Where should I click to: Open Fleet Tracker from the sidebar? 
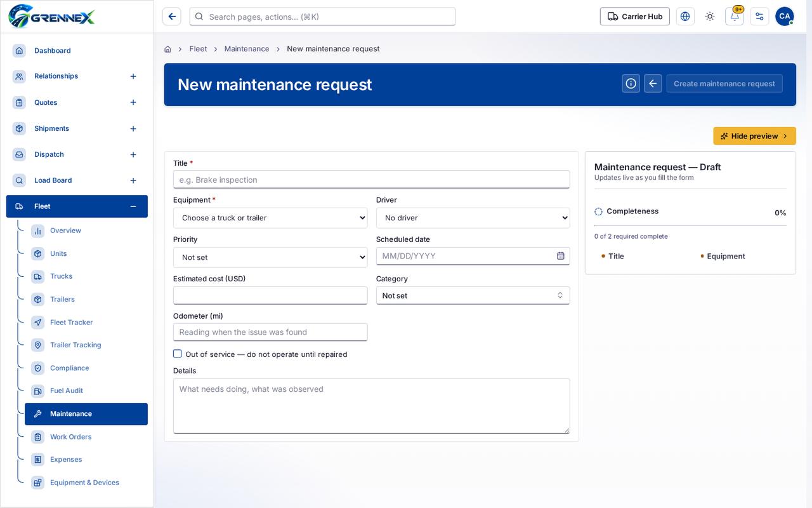[86, 322]
